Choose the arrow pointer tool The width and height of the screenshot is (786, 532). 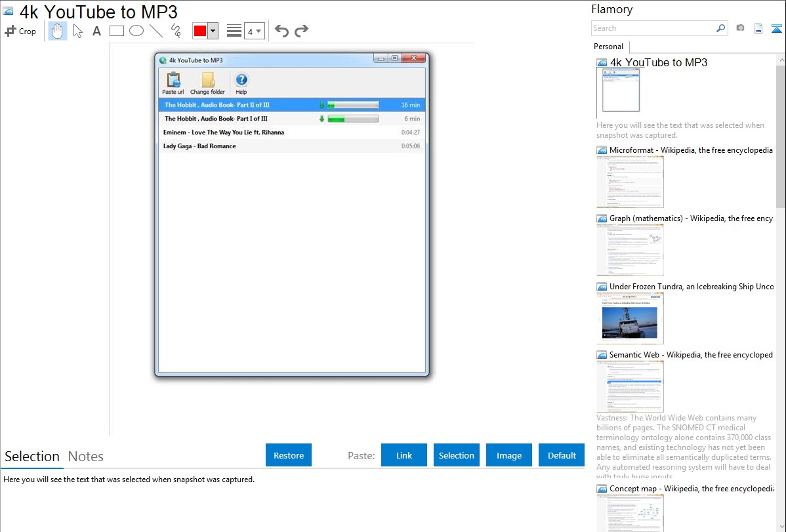coord(77,31)
